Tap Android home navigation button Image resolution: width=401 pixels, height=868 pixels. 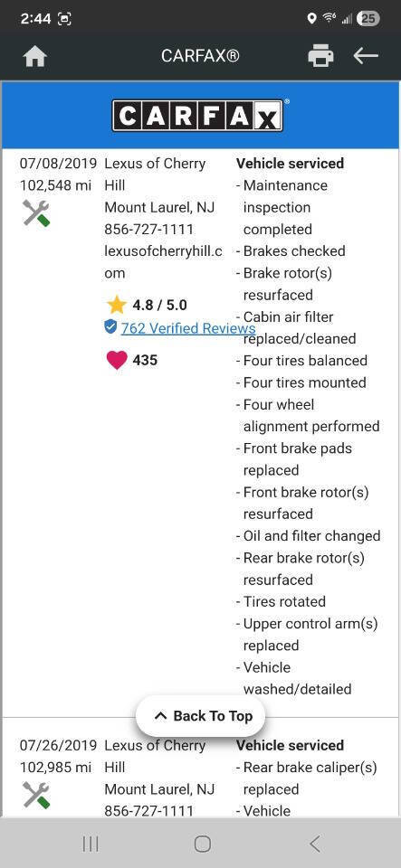pyautogui.click(x=202, y=844)
